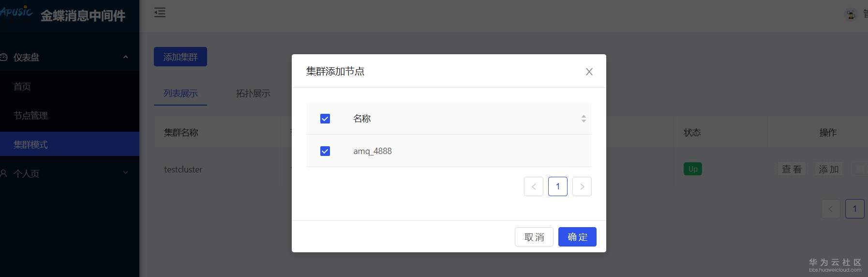This screenshot has height=277, width=868.
Task: Go to previous page in cluster table
Action: [831, 209]
